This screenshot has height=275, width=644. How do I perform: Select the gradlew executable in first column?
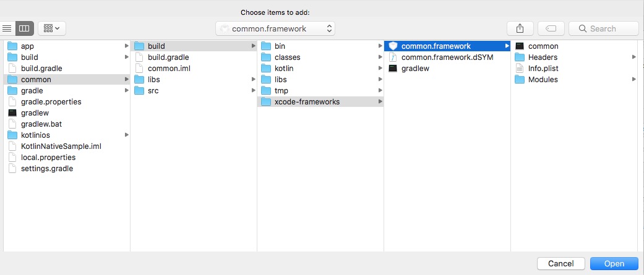point(35,113)
